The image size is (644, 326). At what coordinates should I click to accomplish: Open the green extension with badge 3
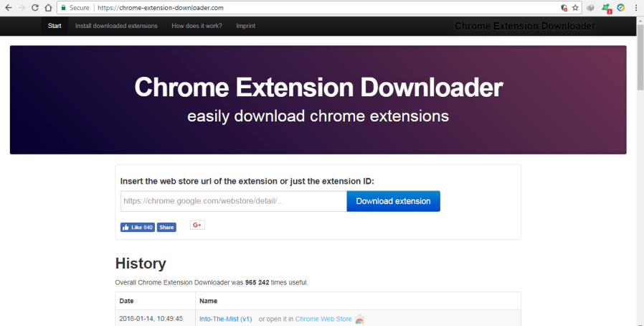[606, 8]
